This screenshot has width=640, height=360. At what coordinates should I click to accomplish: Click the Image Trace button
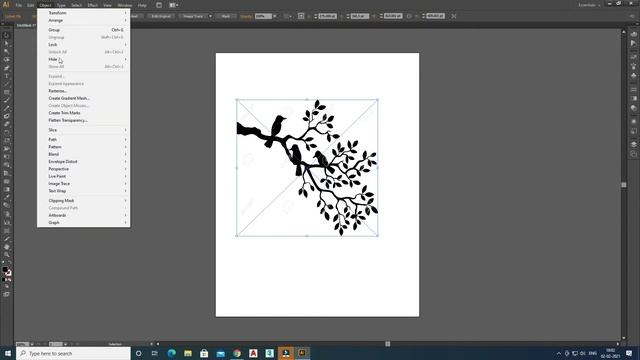coord(193,16)
